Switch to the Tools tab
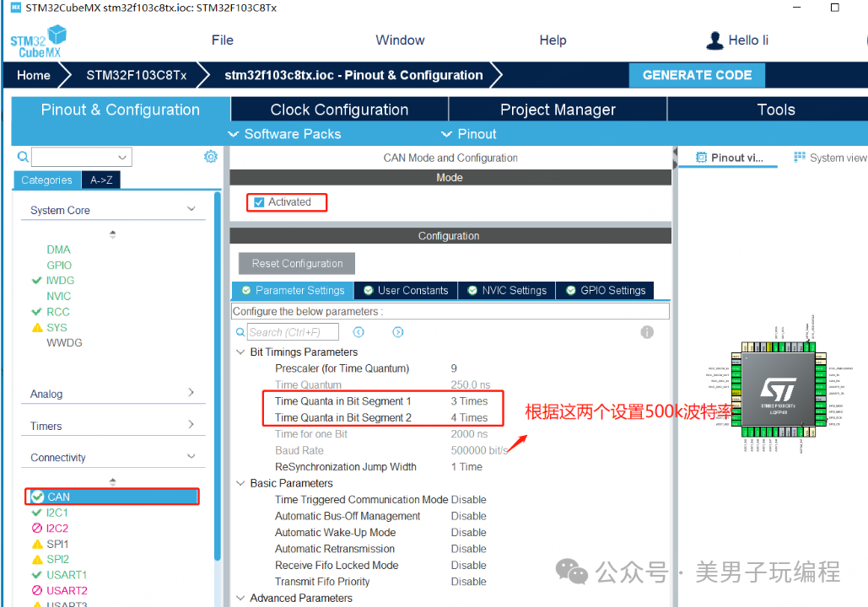 click(x=775, y=110)
